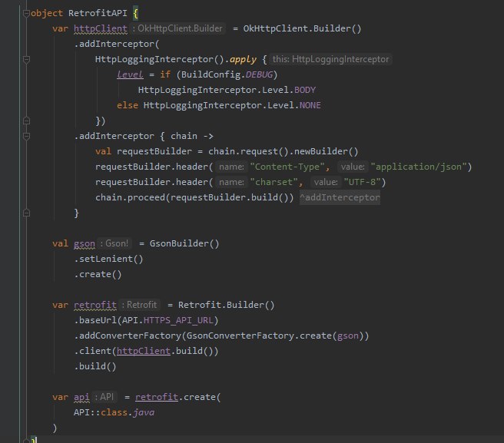504x443 pixels.
Task: Click fold end marker beside the '})' line
Action: coord(26,121)
